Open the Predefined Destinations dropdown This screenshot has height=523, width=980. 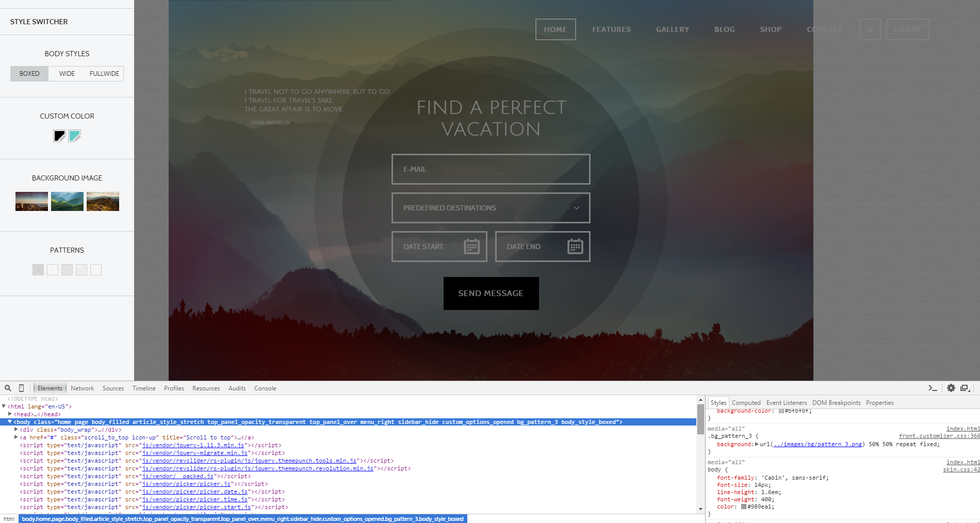tap(491, 208)
